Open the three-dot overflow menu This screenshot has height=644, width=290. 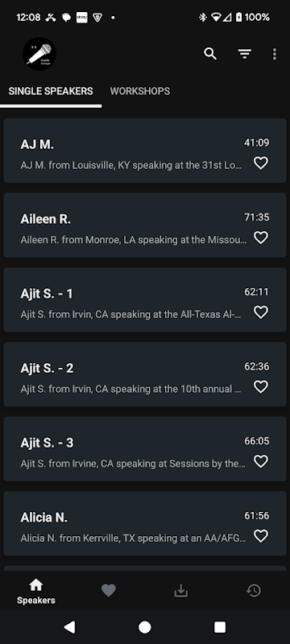pyautogui.click(x=275, y=54)
